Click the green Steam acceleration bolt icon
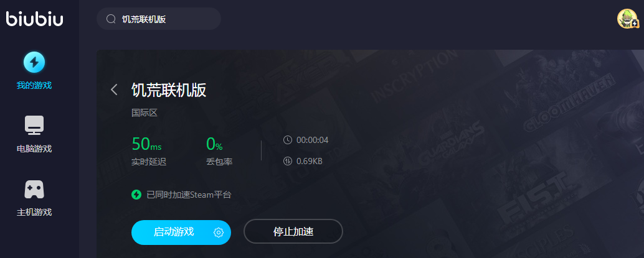The image size is (644, 258). tap(136, 195)
